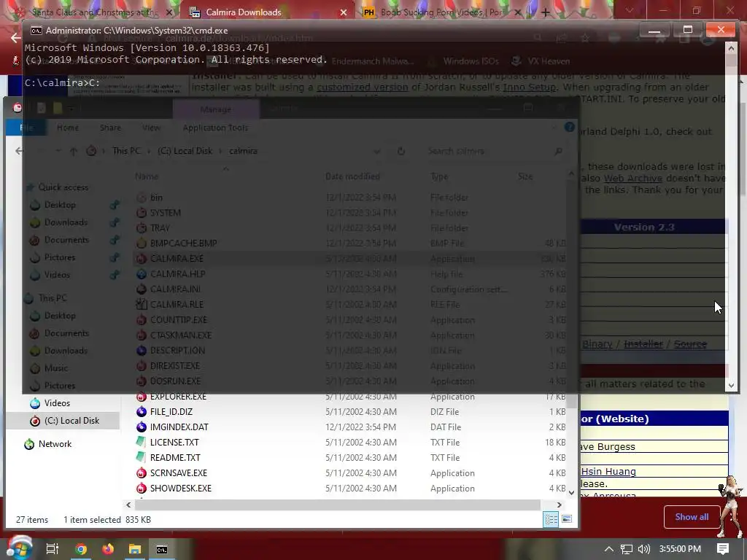Viewport: 747px width, 560px height.
Task: Open Explorer quick access toolbar dropdown
Action: 71,109
